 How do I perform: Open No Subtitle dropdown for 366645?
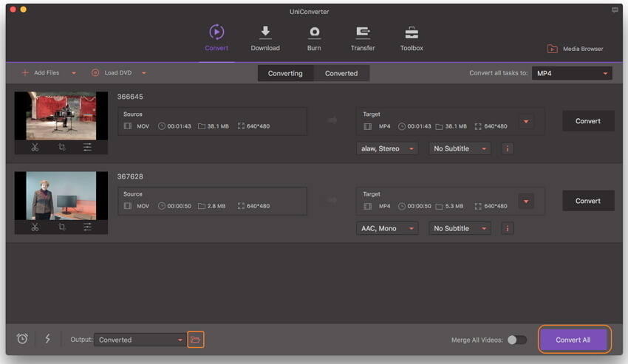click(460, 148)
